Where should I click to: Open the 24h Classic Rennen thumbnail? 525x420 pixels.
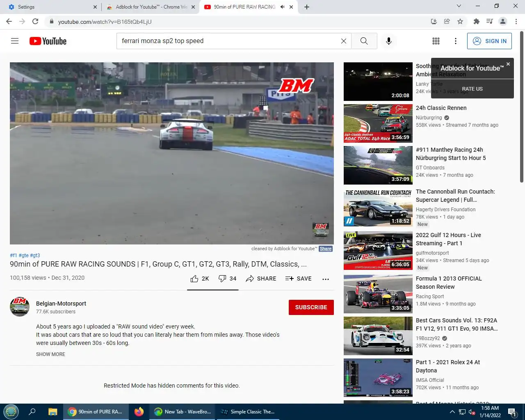pyautogui.click(x=378, y=123)
